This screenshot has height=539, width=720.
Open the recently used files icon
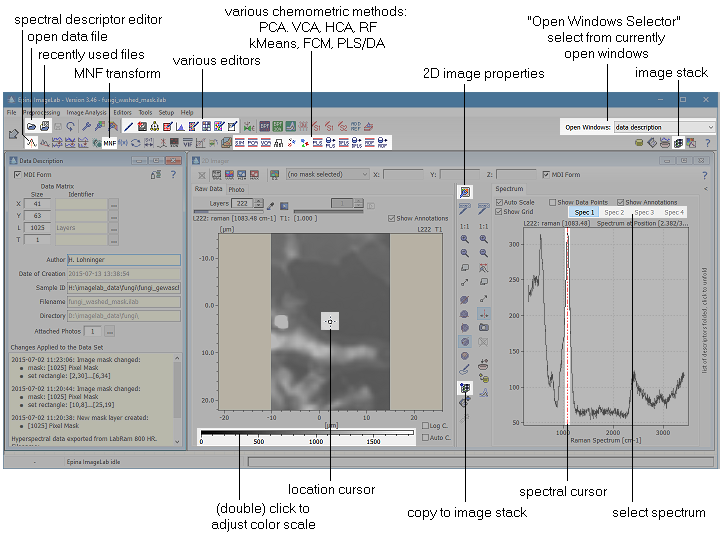pos(44,127)
